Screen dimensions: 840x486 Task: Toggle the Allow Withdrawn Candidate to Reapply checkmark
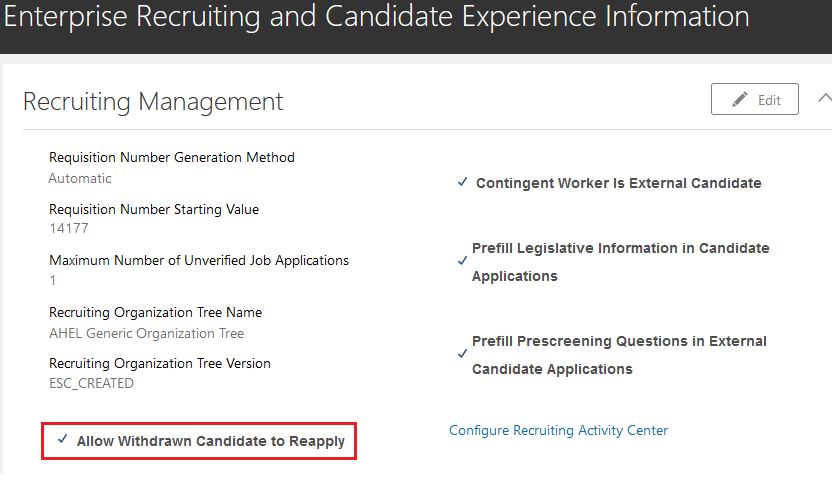[63, 439]
